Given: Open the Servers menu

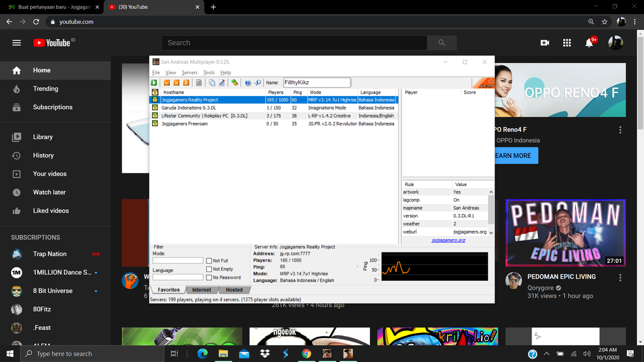Looking at the screenshot, I should 190,72.
